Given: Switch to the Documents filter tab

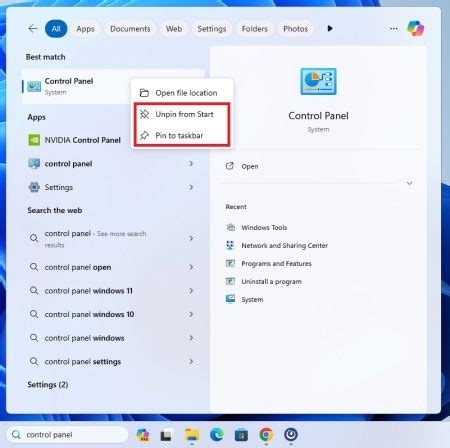Looking at the screenshot, I should tap(130, 29).
